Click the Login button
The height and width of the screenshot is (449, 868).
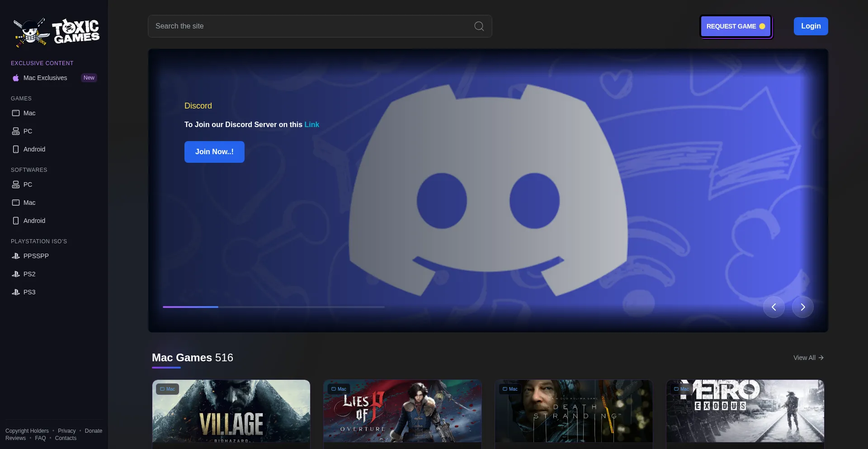pyautogui.click(x=811, y=26)
